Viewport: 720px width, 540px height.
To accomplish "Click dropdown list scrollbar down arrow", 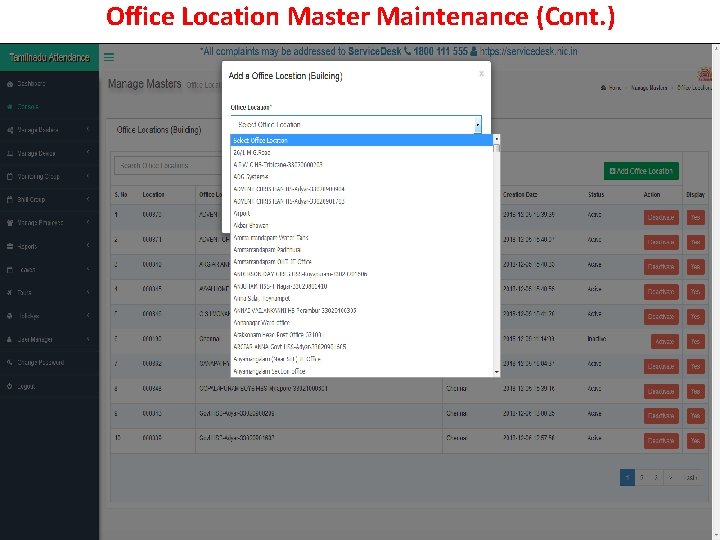I will (496, 372).
